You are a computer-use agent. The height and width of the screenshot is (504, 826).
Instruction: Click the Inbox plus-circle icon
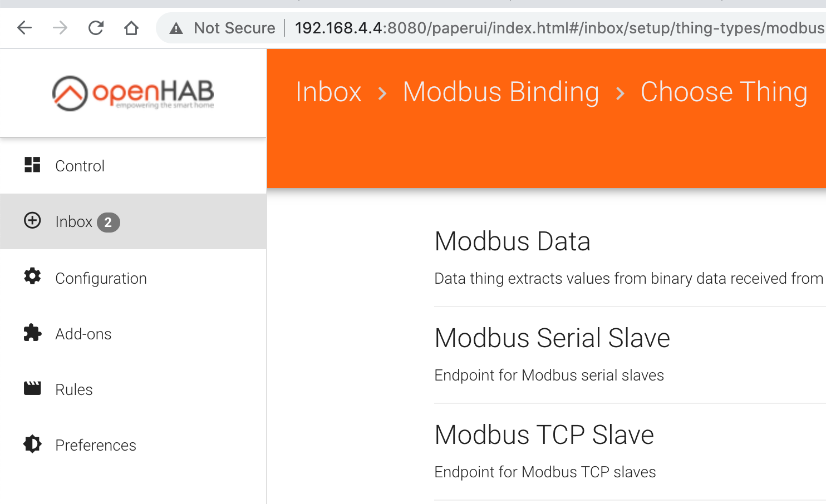tap(32, 221)
